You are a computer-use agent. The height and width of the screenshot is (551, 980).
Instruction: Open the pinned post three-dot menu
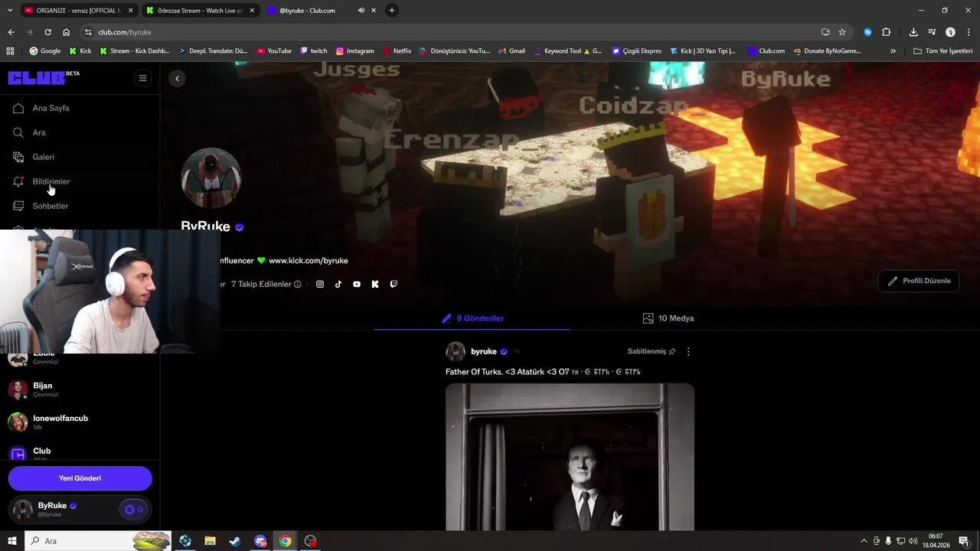click(688, 351)
